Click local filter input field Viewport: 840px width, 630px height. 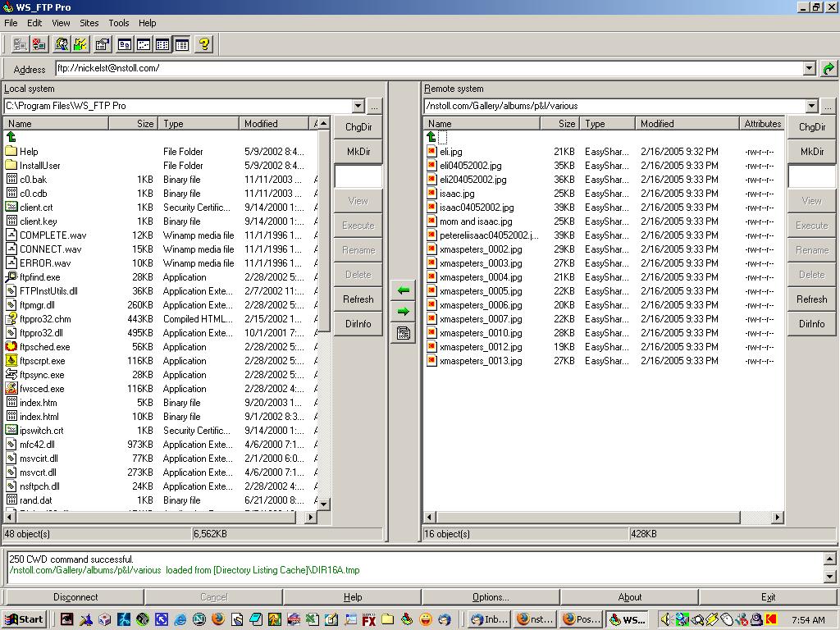[358, 176]
